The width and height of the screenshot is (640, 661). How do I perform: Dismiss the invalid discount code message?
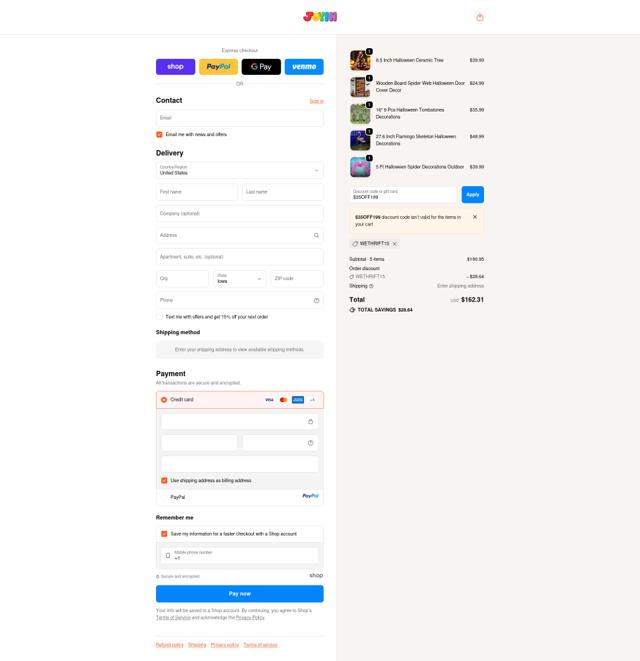(x=475, y=217)
